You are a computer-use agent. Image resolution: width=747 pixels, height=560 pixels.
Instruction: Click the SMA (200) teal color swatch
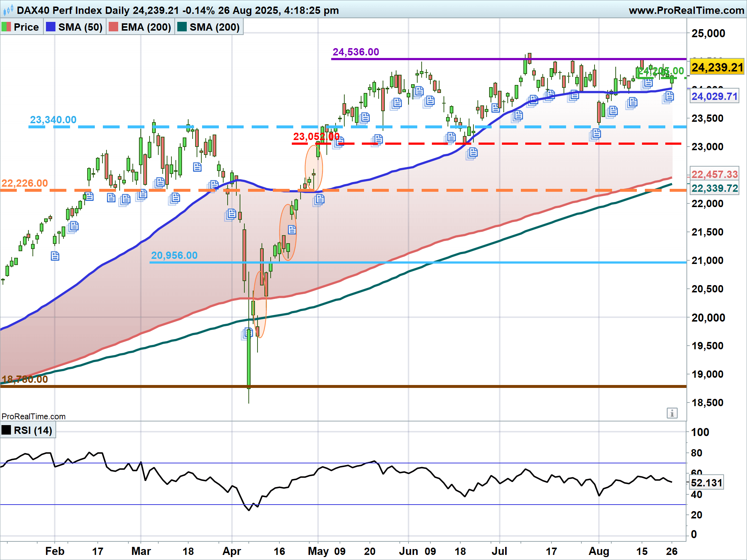[182, 27]
